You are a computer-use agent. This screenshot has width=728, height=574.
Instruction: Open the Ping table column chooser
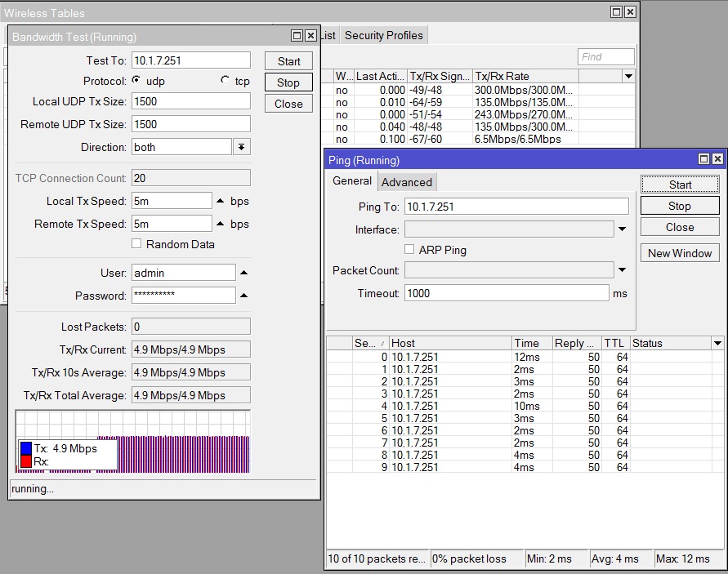tap(717, 343)
